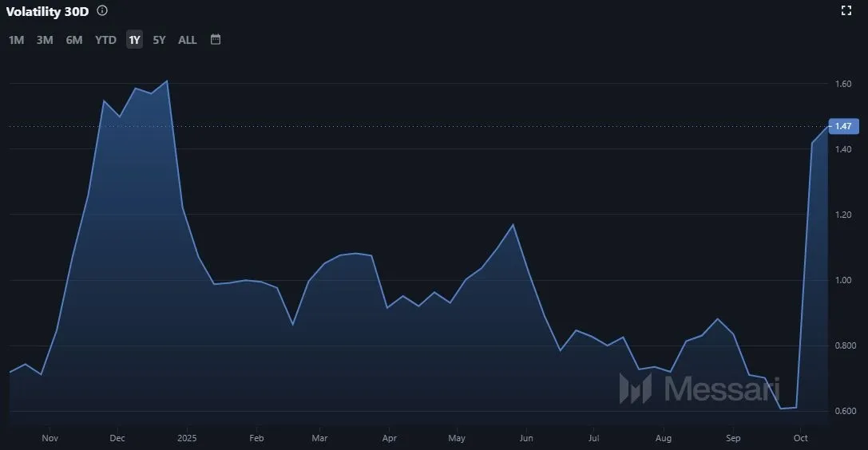Viewport: 868px width, 450px height.
Task: Click the info icon beside Volatility 30D
Action: [102, 11]
